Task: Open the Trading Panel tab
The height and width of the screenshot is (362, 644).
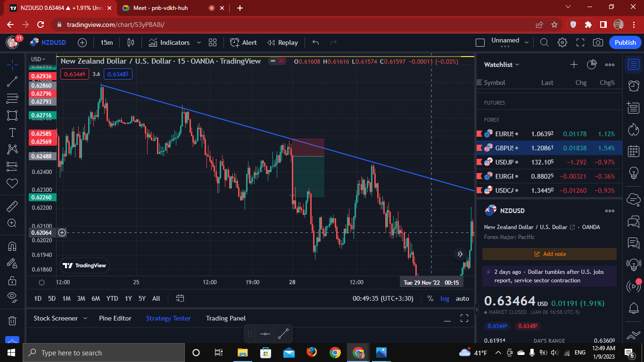Action: coord(226,318)
